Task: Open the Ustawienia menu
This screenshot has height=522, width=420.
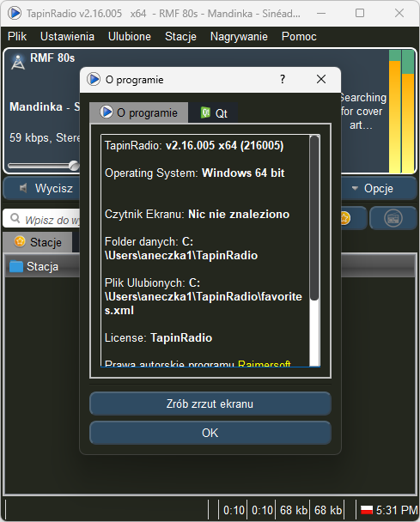Action: point(67,36)
